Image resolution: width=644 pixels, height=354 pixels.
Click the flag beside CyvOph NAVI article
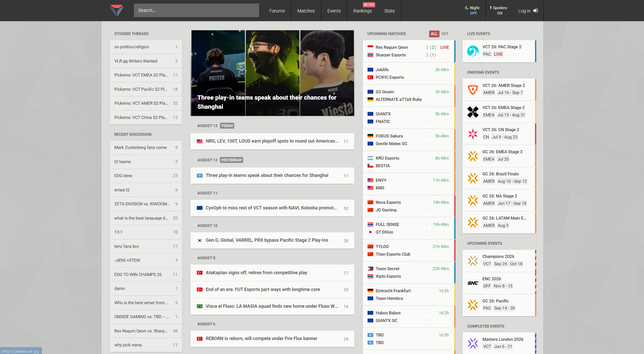pyautogui.click(x=200, y=208)
